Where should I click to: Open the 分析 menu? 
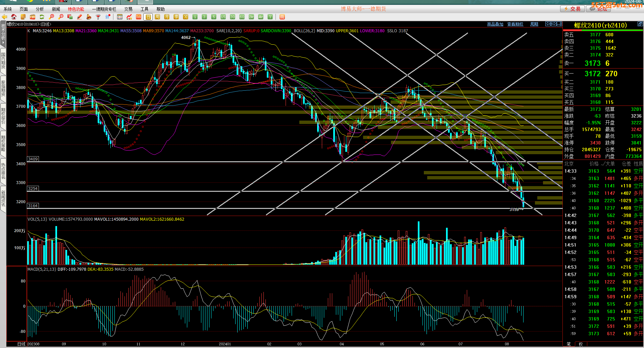coord(40,9)
